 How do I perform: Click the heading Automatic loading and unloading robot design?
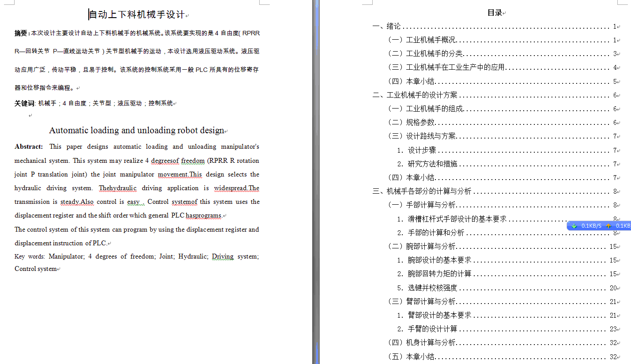click(x=137, y=130)
